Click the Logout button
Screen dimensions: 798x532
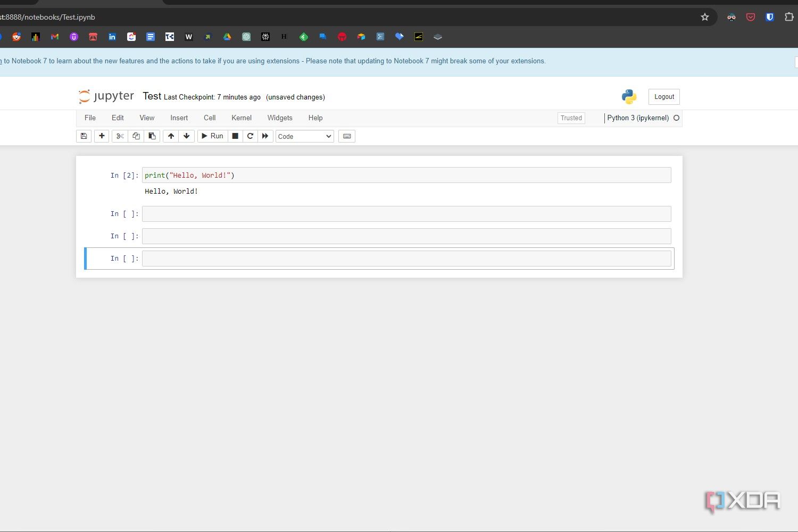pos(664,97)
